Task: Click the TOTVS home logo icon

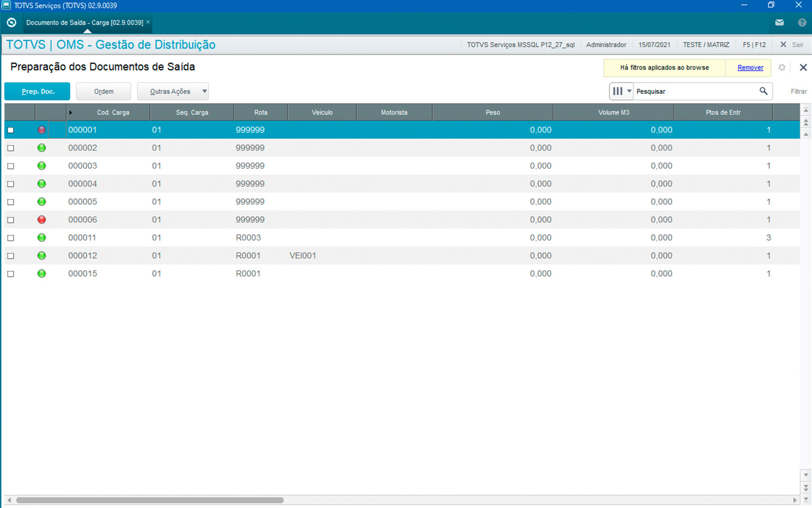Action: pos(11,23)
